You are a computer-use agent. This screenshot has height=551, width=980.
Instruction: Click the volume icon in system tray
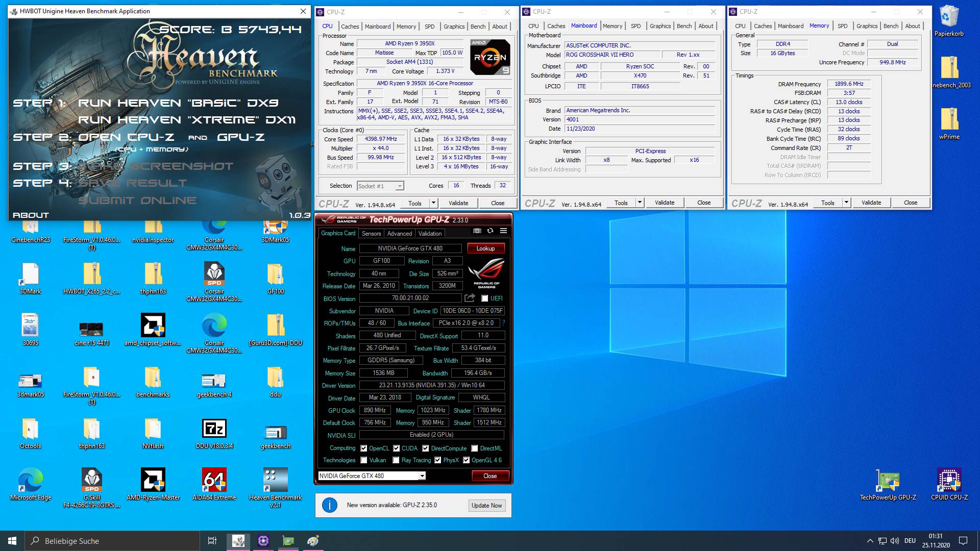pyautogui.click(x=894, y=541)
